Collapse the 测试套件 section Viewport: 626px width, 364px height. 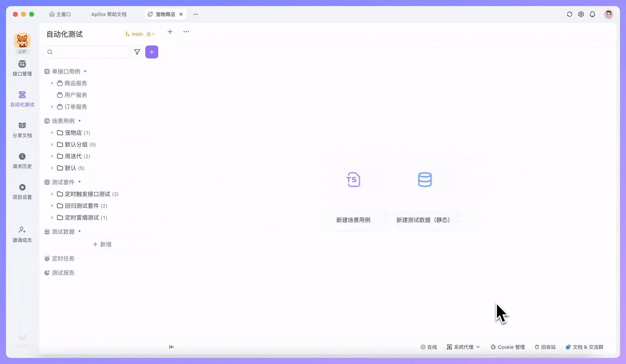pos(79,182)
